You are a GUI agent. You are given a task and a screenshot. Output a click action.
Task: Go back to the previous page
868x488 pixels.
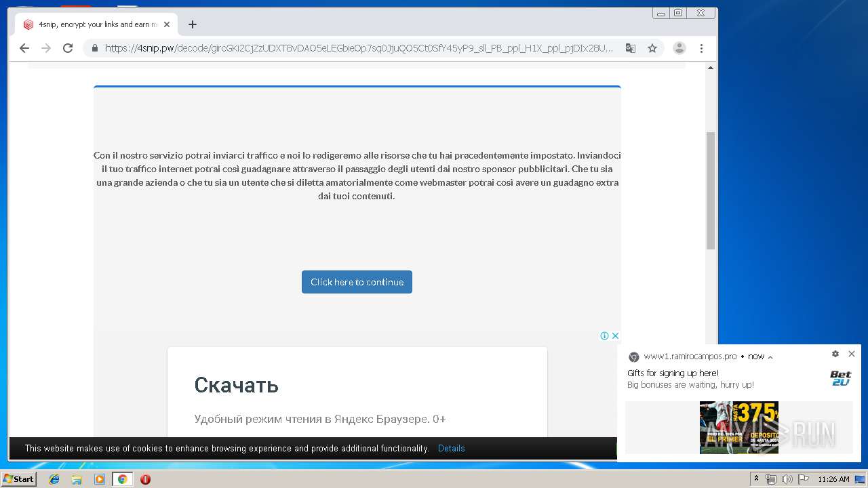pyautogui.click(x=24, y=48)
